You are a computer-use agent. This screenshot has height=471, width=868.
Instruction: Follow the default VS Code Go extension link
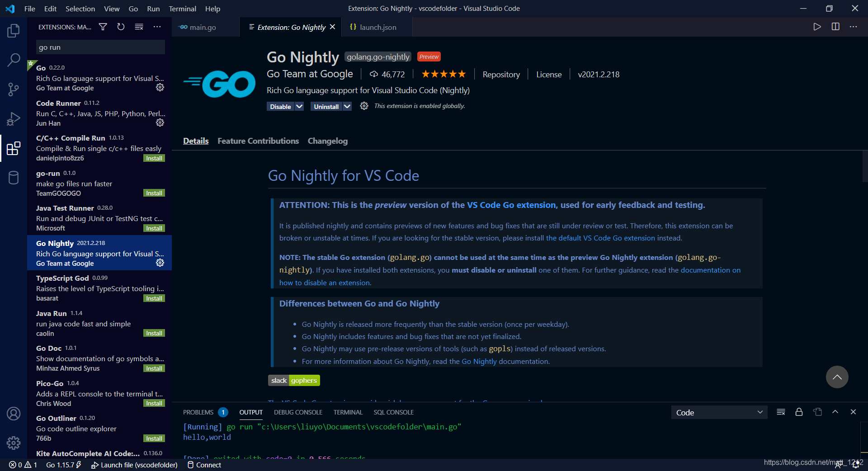pos(600,238)
